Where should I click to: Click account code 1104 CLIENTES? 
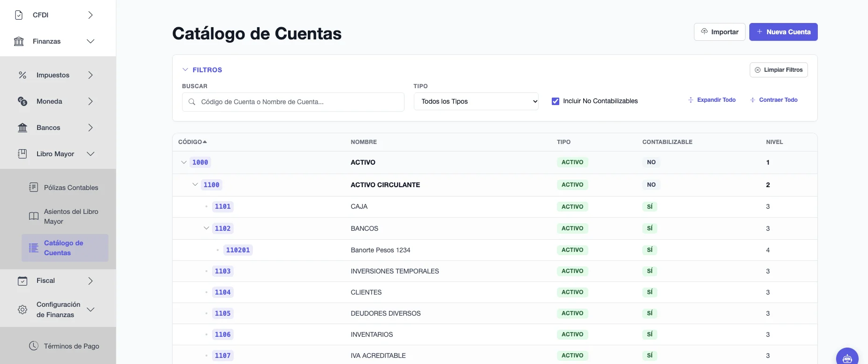click(x=223, y=292)
